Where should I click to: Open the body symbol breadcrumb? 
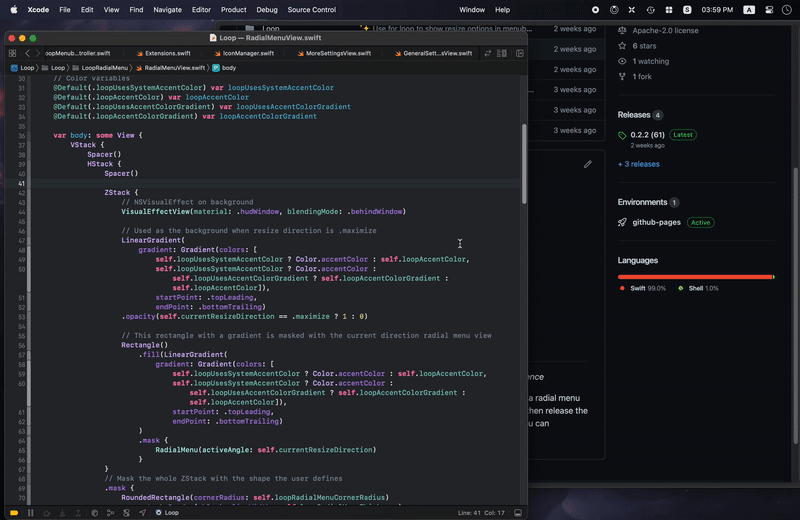pos(224,67)
